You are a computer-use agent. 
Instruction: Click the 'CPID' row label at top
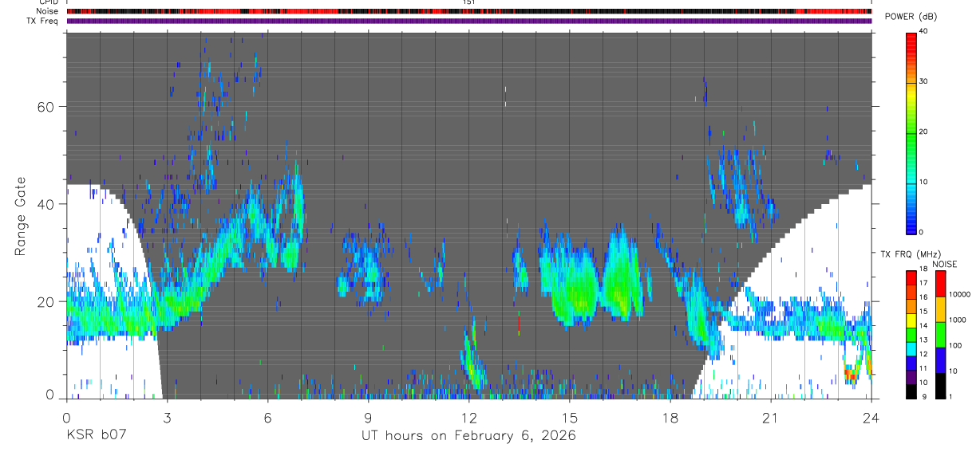(48, 2)
